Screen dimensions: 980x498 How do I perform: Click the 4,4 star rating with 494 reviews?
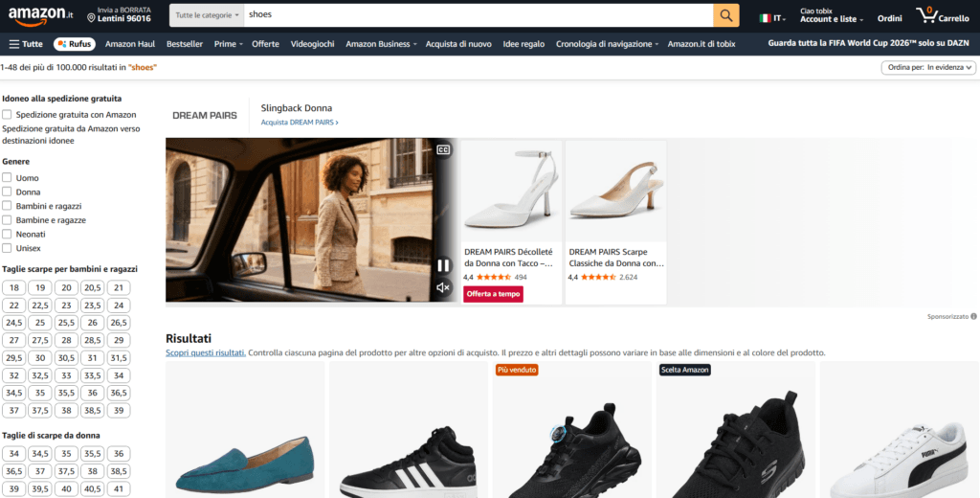[495, 277]
